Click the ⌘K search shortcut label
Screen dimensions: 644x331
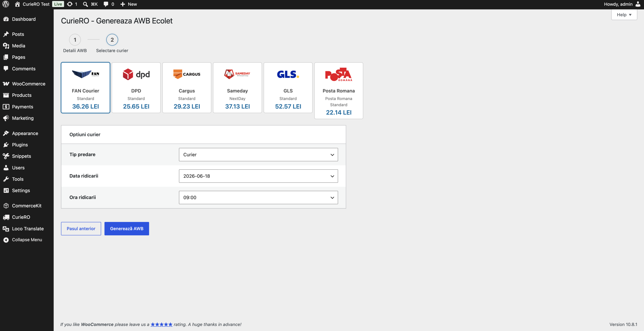click(94, 4)
